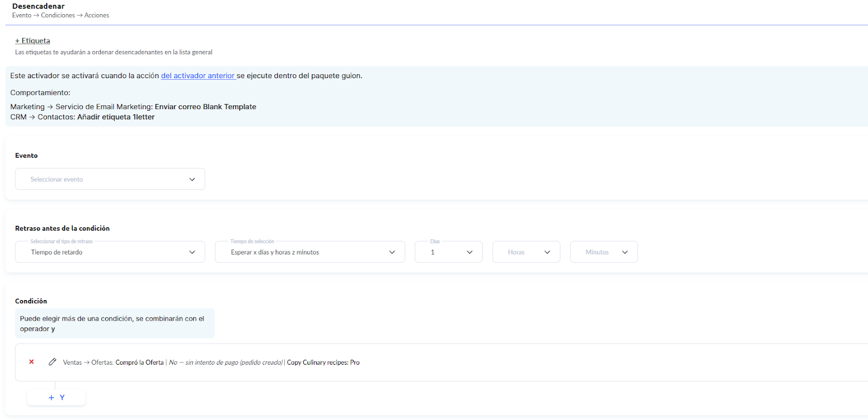The width and height of the screenshot is (868, 420).
Task: Click Evento in the header breadcrumb
Action: tap(22, 15)
